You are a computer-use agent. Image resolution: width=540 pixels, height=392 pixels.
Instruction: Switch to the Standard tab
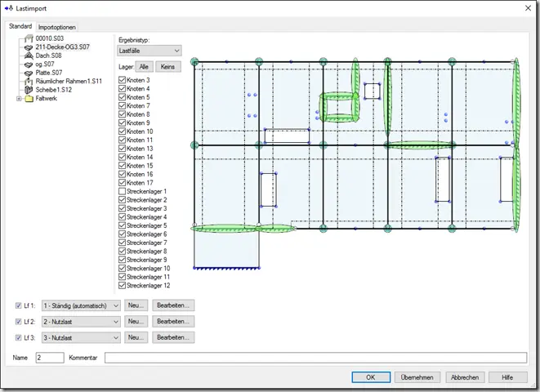click(20, 26)
